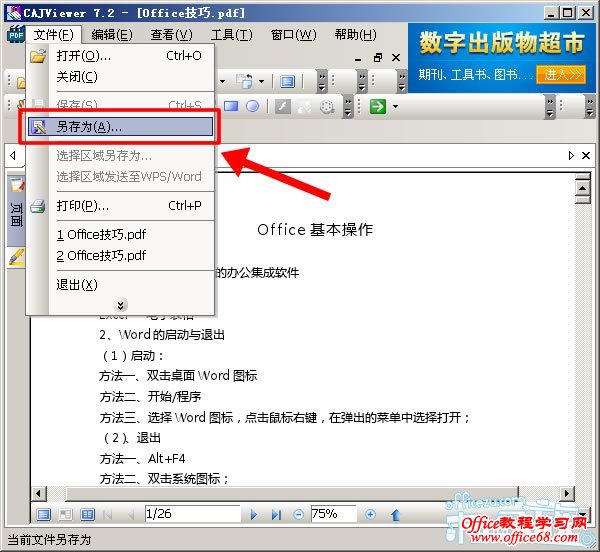Viewport: 600px width, 552px height.
Task: Switch to single page layout
Action: (43, 515)
